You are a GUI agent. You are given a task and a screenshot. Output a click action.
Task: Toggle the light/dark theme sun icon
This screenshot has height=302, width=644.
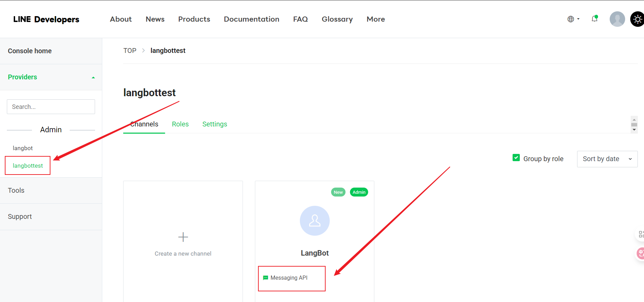tap(637, 19)
